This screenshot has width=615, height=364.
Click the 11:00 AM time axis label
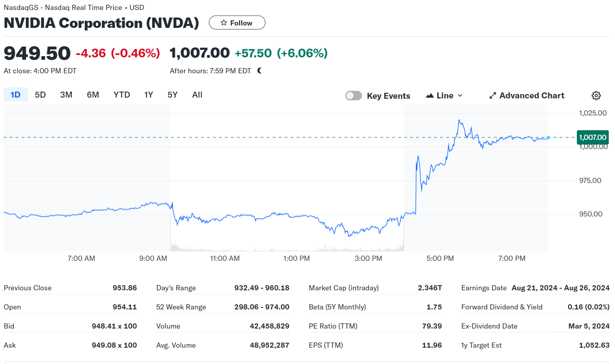pos(225,258)
